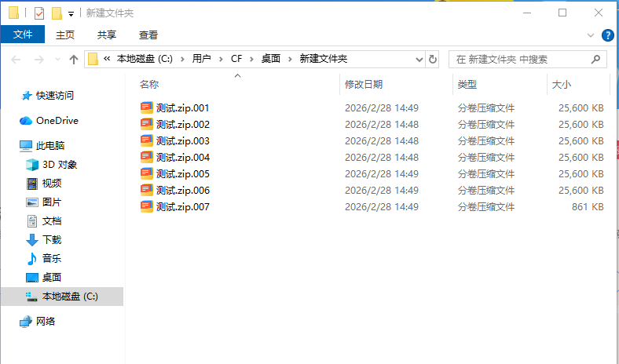Open the quick access toolbar customize dropdown
619x364 pixels.
(x=71, y=14)
